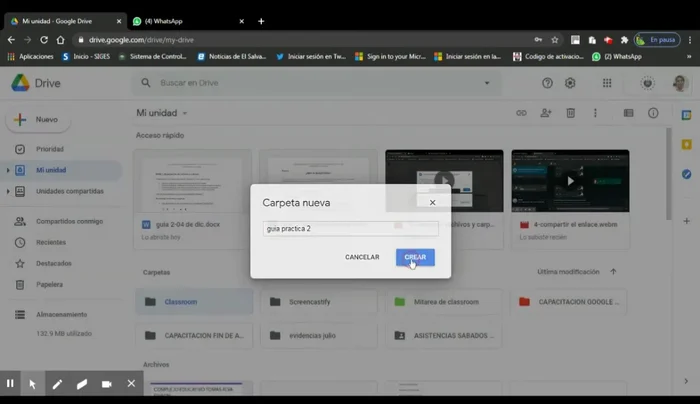Click the share person-add icon
This screenshot has width=700, height=404.
coord(546,113)
